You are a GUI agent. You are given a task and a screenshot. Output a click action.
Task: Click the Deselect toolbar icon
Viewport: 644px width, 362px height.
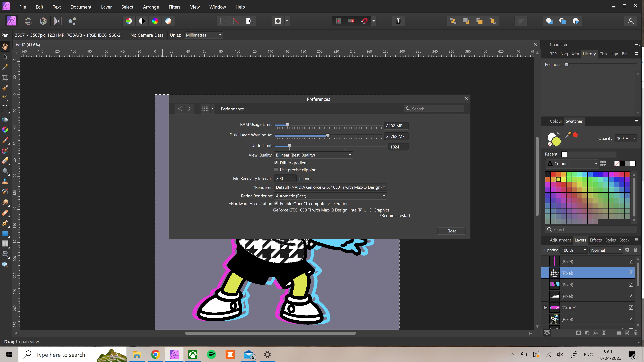[236, 21]
